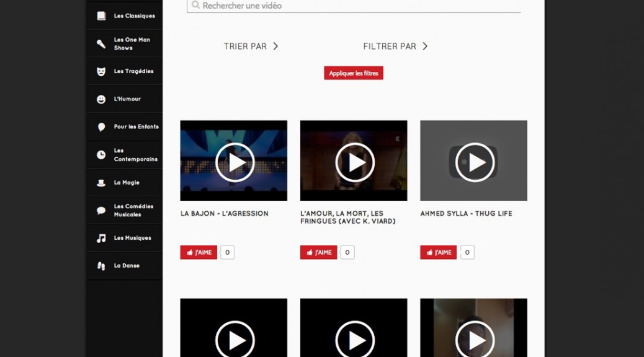Play the Ahmed Sylla - Thug Life video
644x357 pixels.
tap(475, 162)
